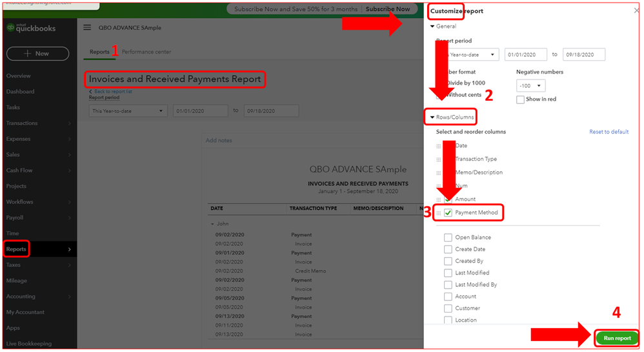This screenshot has width=644, height=352.
Task: Check the Account column
Action: 448,296
